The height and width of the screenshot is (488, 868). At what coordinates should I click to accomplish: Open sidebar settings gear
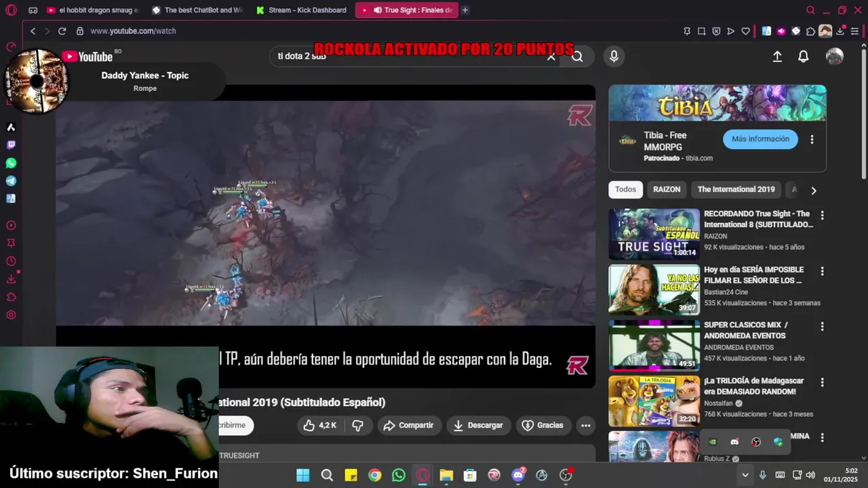(11, 315)
